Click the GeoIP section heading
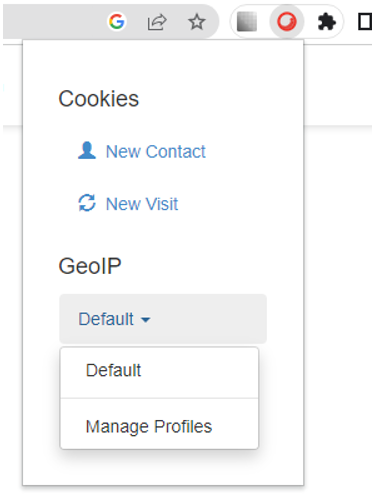This screenshot has width=376, height=494. click(90, 266)
